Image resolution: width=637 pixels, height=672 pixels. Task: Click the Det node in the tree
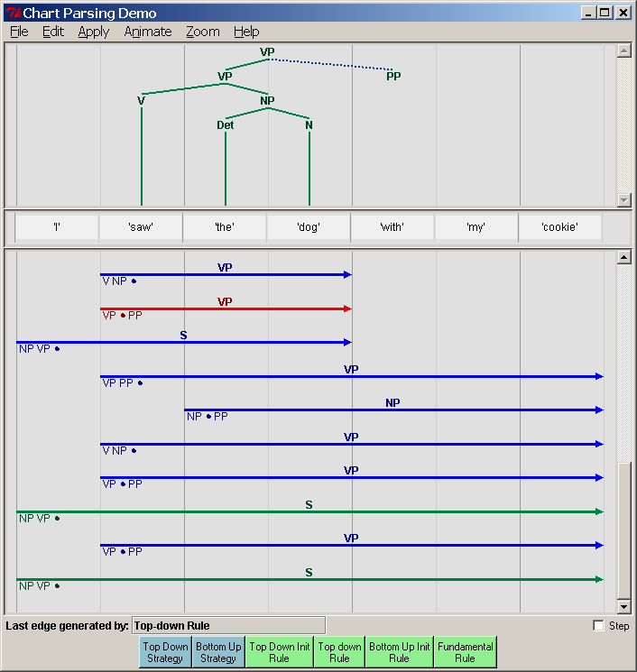225,125
